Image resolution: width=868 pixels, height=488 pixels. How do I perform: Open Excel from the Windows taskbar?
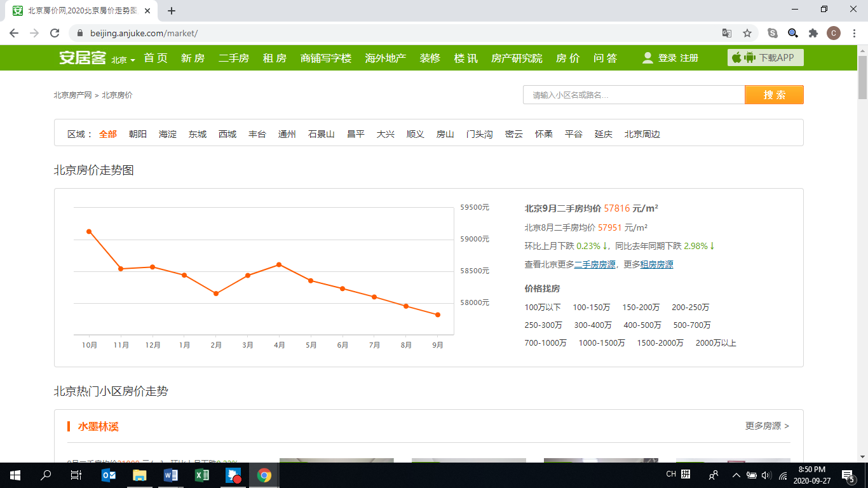pyautogui.click(x=202, y=475)
